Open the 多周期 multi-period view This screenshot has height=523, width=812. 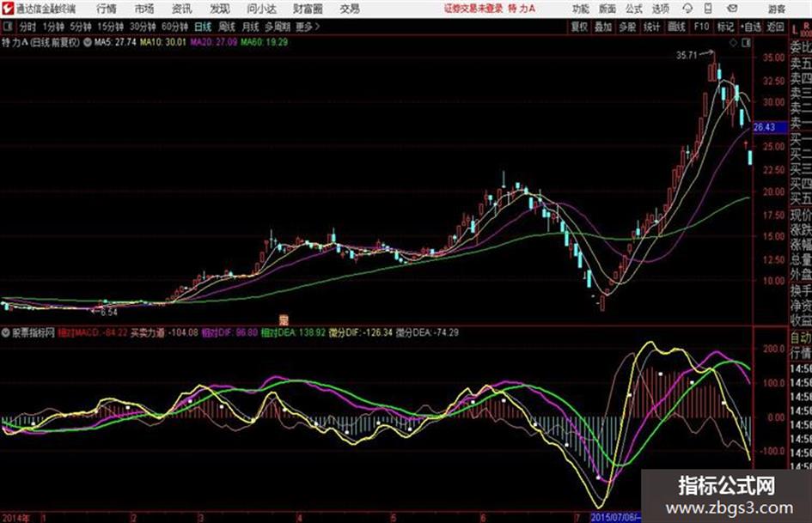[278, 27]
